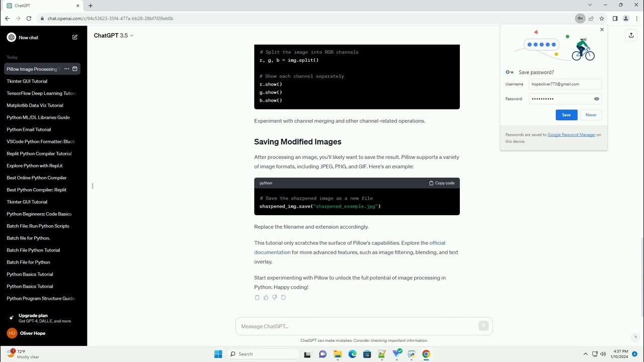Reload the page
The image size is (644, 362).
29,19
